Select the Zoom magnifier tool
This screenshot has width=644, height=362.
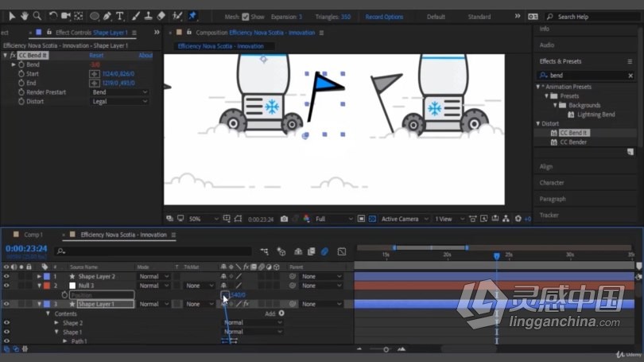[37, 16]
